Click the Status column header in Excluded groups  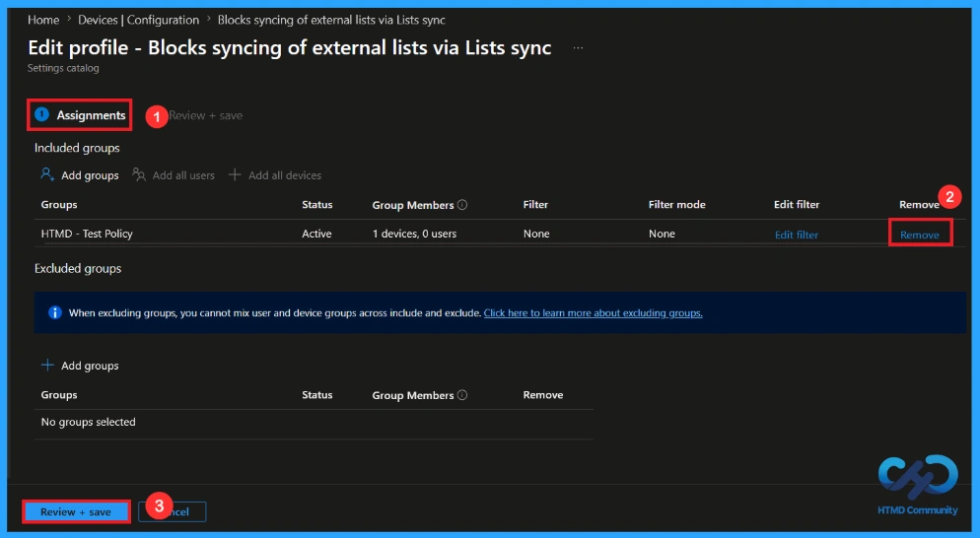coord(316,395)
